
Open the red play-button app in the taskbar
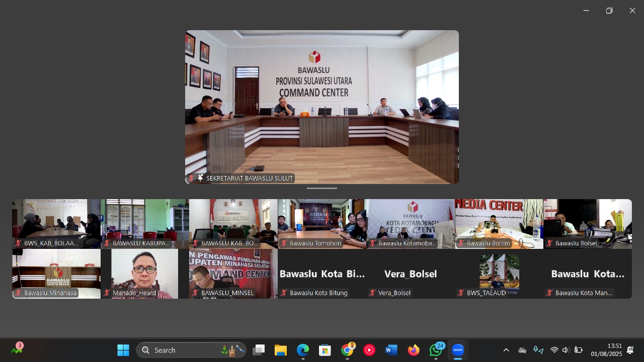tap(369, 350)
